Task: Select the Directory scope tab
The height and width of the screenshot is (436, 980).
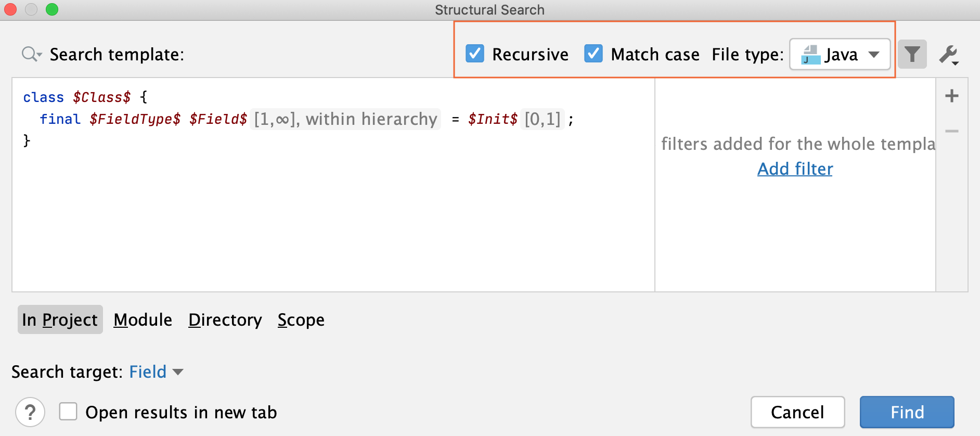Action: [x=225, y=319]
